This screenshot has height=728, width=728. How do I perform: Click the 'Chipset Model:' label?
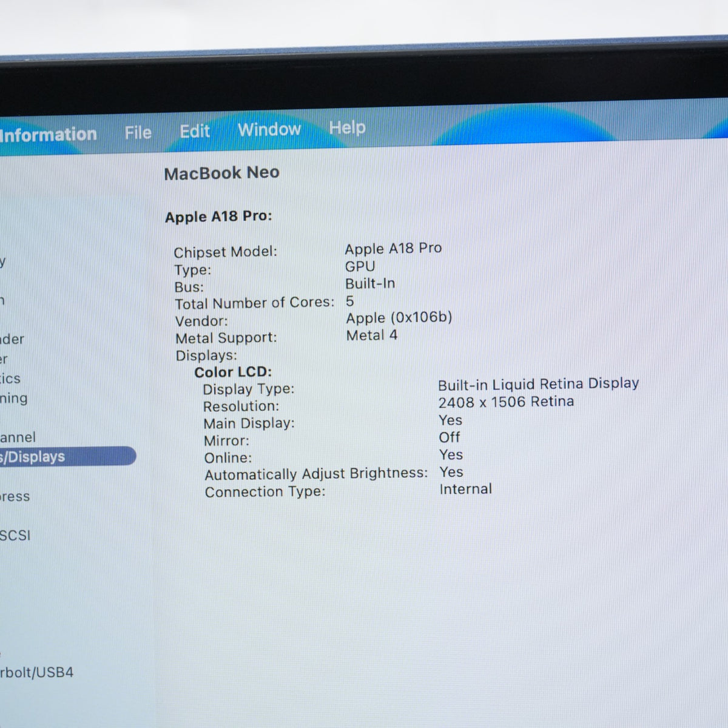(x=225, y=252)
